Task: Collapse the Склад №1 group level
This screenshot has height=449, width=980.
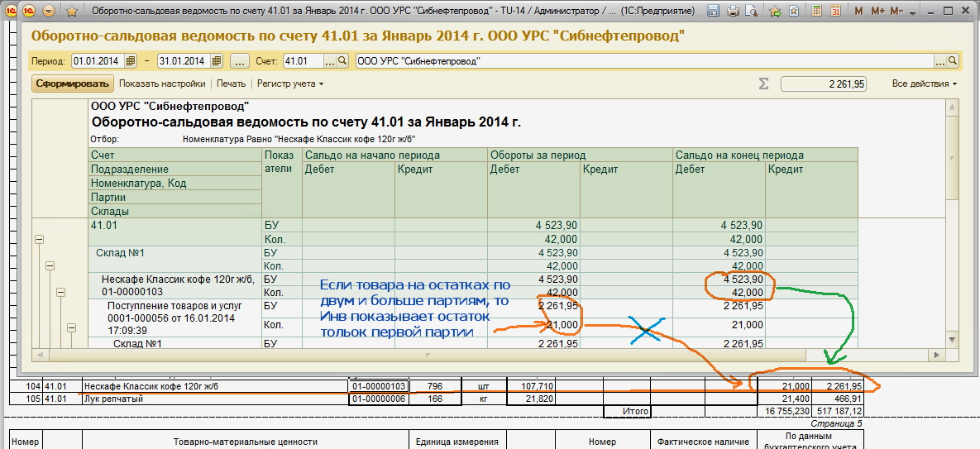Action: (x=50, y=265)
